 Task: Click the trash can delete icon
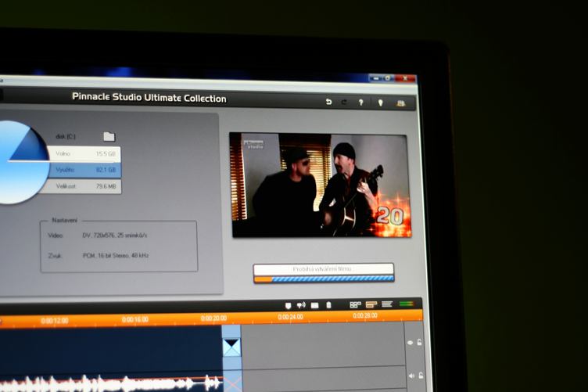[x=328, y=304]
